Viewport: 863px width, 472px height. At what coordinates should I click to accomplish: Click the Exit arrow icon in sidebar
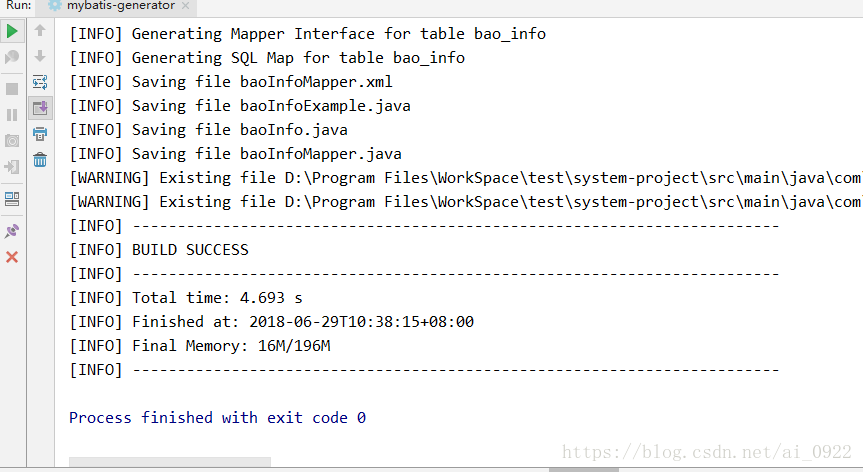coord(12,167)
